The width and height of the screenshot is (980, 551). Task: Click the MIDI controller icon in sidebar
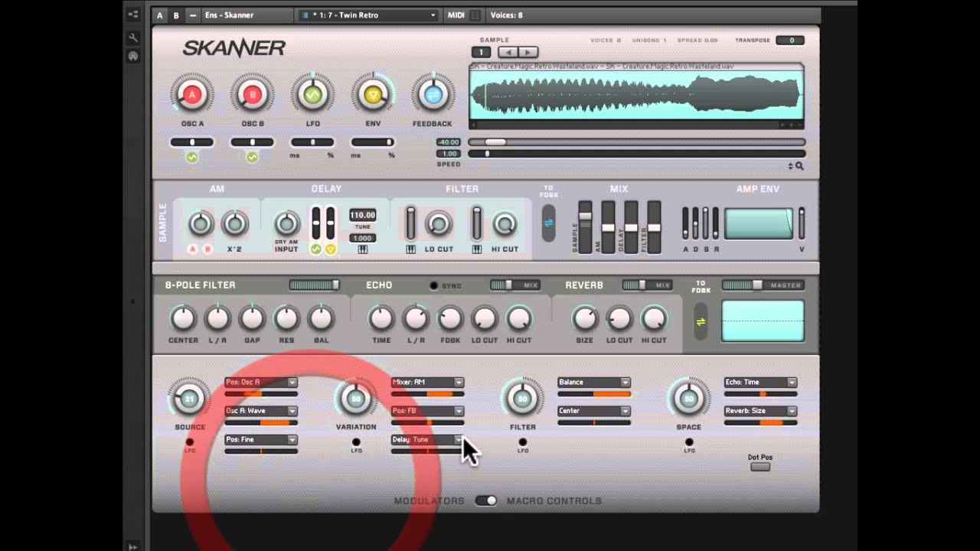pos(133,56)
